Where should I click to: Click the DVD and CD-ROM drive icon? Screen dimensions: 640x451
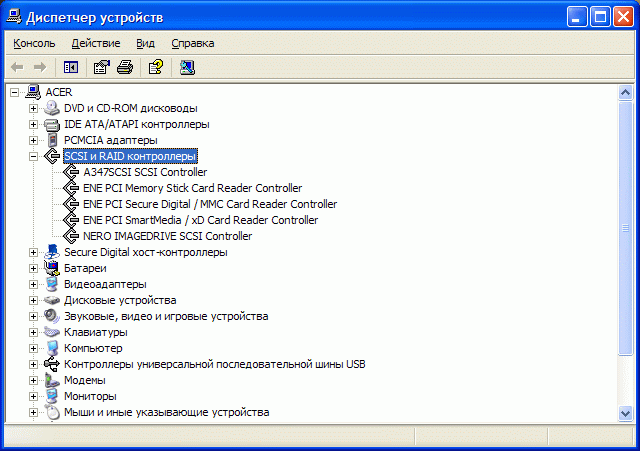52,108
